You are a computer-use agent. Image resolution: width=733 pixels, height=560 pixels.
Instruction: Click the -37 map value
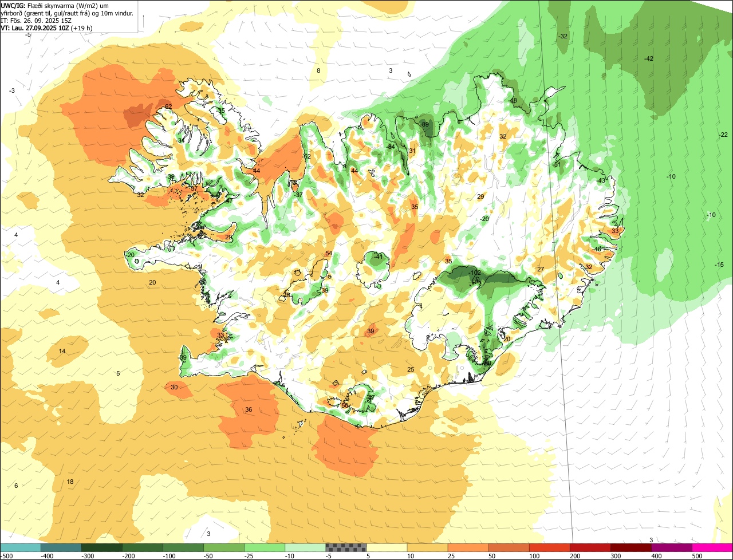tap(298, 195)
